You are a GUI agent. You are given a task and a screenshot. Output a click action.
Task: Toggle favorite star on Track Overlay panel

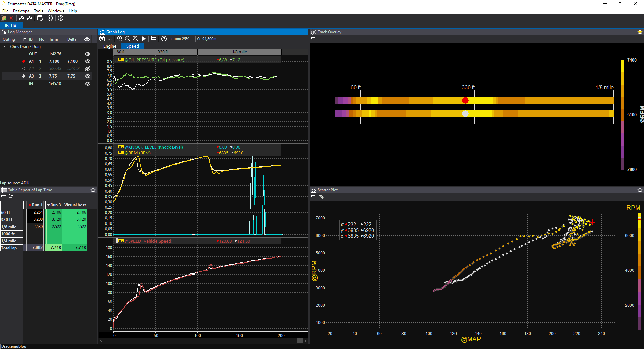[x=640, y=32]
